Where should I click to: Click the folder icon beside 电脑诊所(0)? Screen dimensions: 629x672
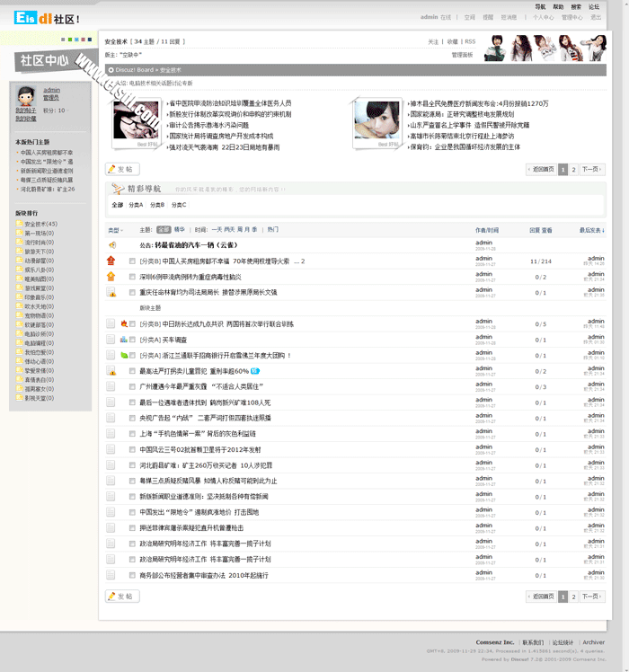19,333
